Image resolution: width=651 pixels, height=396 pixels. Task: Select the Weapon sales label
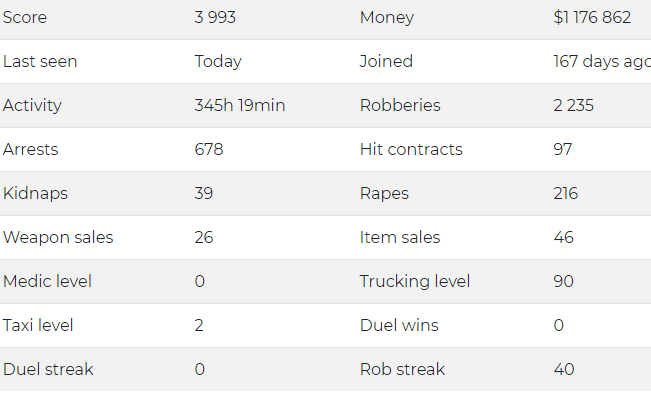click(58, 237)
